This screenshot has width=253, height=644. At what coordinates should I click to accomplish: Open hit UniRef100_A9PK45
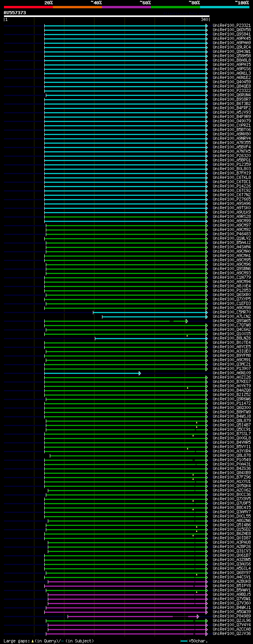(232, 39)
